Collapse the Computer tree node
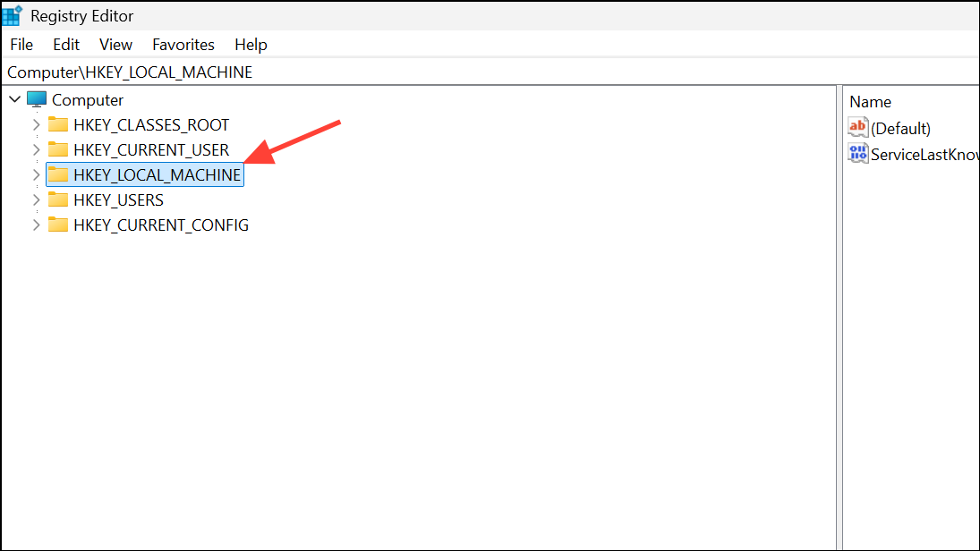Screen dimensions: 980x551 [14, 99]
